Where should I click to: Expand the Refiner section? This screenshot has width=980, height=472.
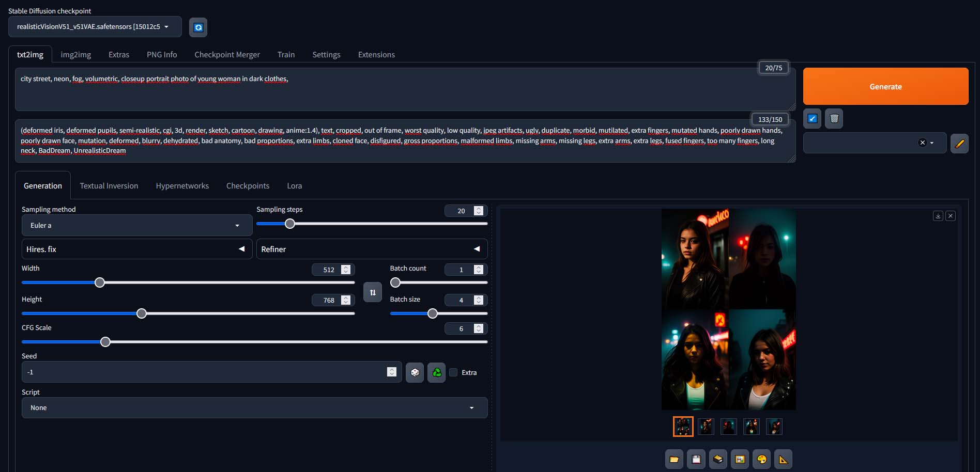pyautogui.click(x=372, y=249)
